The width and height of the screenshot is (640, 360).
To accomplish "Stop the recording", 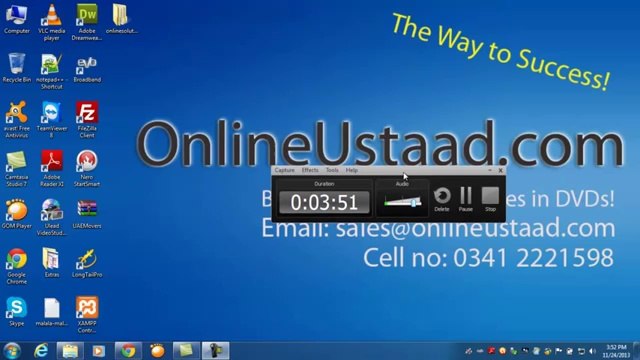I will pos(490,200).
